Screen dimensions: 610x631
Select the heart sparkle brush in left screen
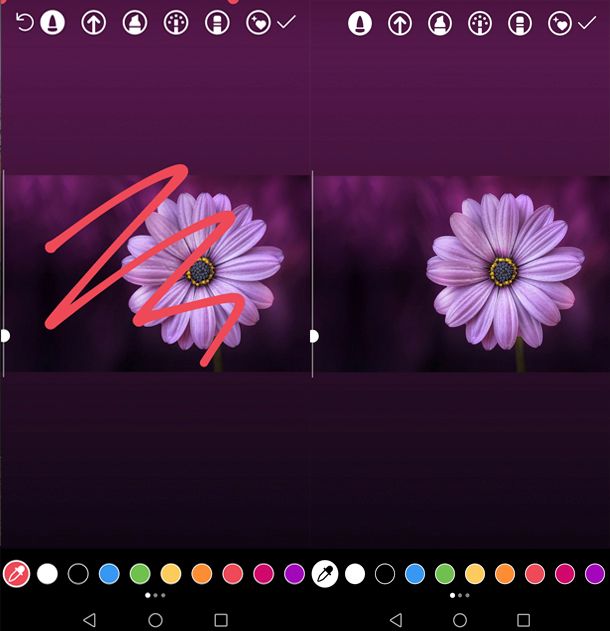click(x=258, y=22)
